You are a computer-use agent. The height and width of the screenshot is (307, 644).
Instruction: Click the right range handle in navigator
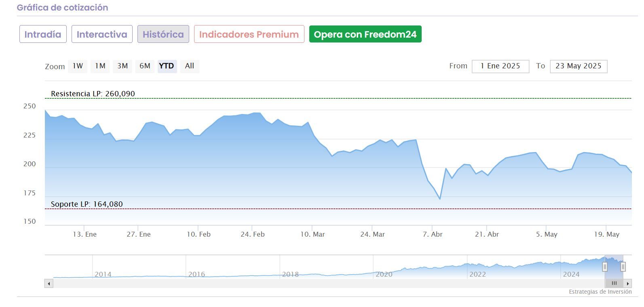click(623, 267)
